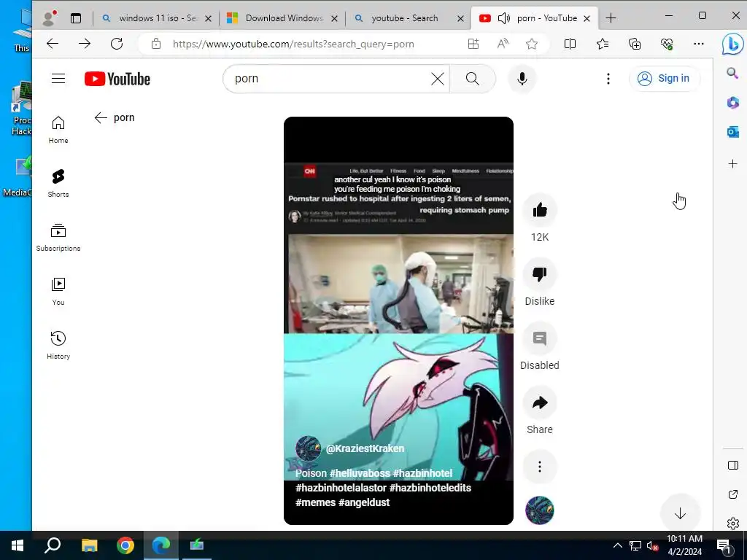This screenshot has width=747, height=560.
Task: Open the Favorites list
Action: click(x=602, y=44)
